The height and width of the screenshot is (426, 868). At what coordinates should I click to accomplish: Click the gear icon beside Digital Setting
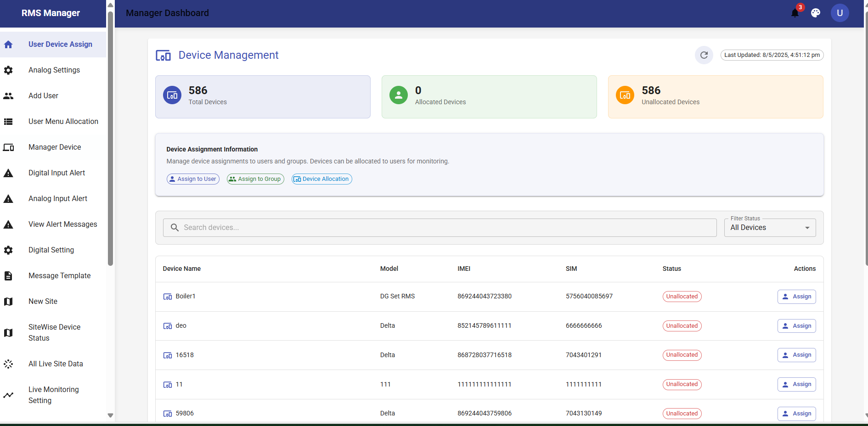click(x=8, y=250)
